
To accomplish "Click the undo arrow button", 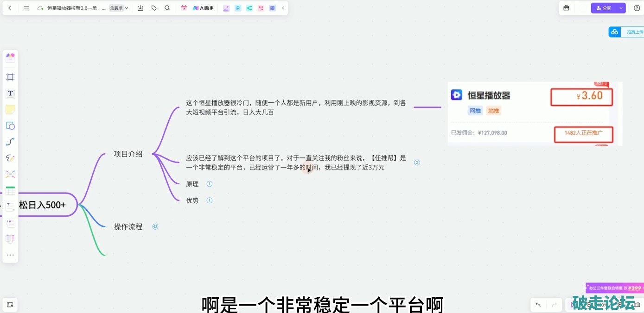I will (538, 305).
